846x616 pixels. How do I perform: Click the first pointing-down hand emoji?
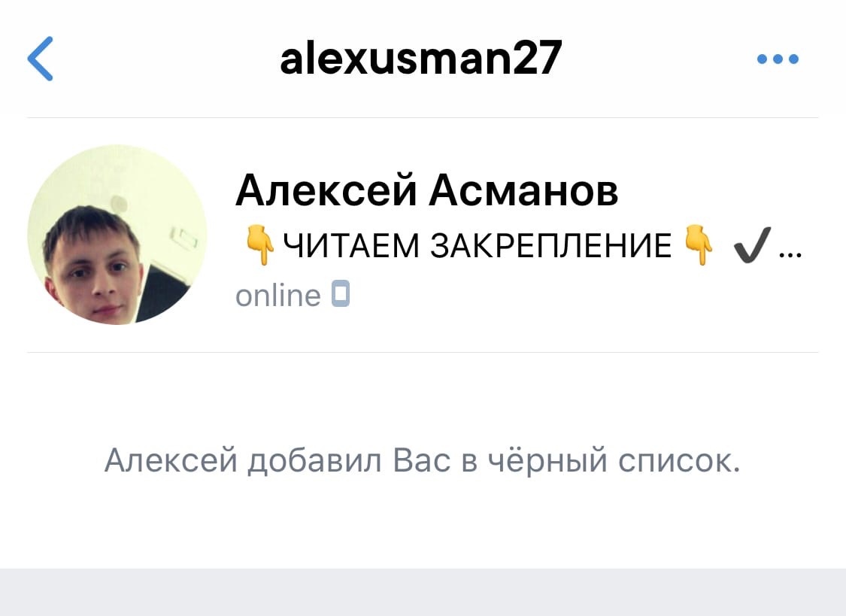pos(259,245)
